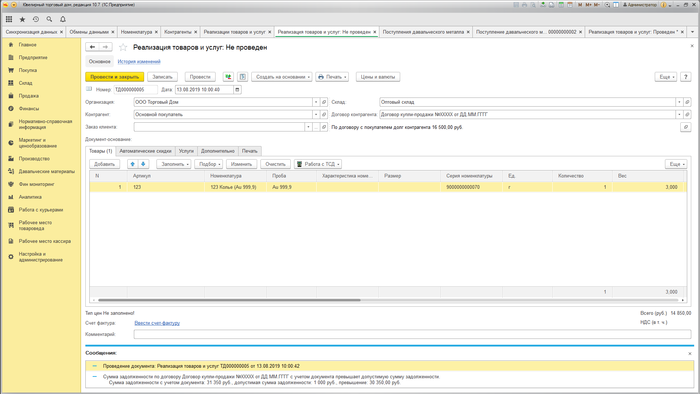Close the messages panel
700x394 pixels.
pyautogui.click(x=690, y=353)
